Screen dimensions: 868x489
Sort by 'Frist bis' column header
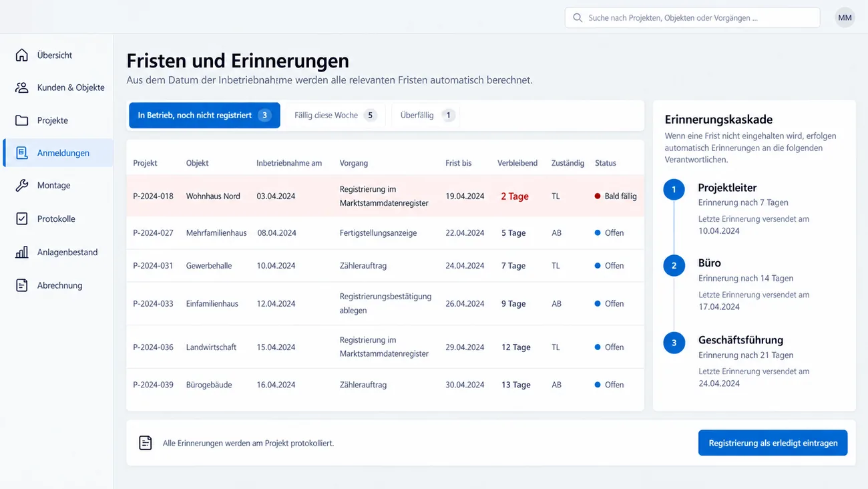[459, 163]
